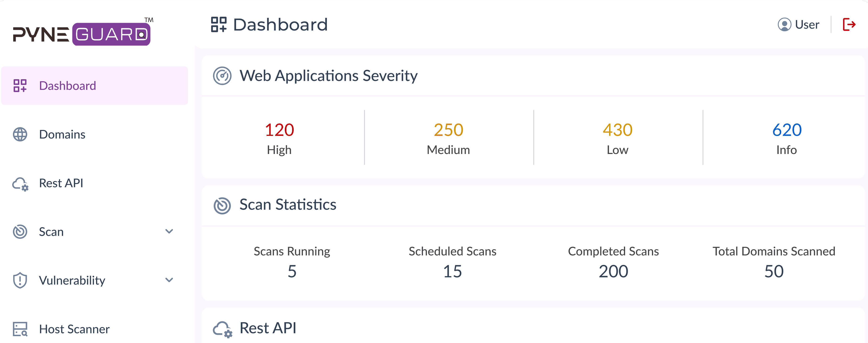The width and height of the screenshot is (868, 343).
Task: Select the 620 Info severity count
Action: [787, 130]
